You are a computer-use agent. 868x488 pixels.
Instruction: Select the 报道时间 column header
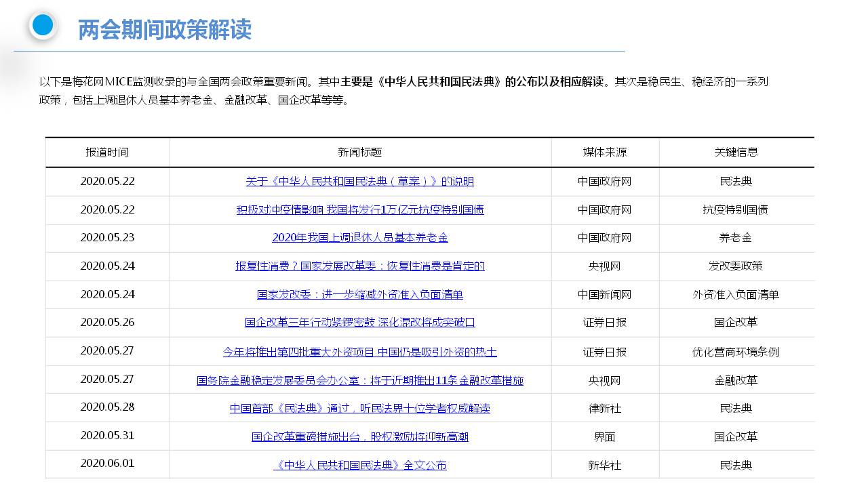pyautogui.click(x=107, y=152)
